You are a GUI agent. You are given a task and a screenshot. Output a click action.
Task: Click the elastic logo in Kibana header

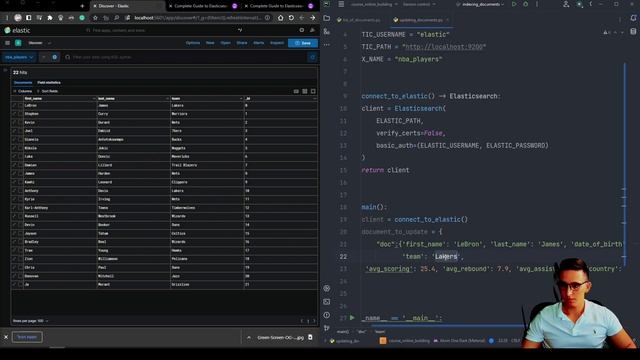(17, 30)
